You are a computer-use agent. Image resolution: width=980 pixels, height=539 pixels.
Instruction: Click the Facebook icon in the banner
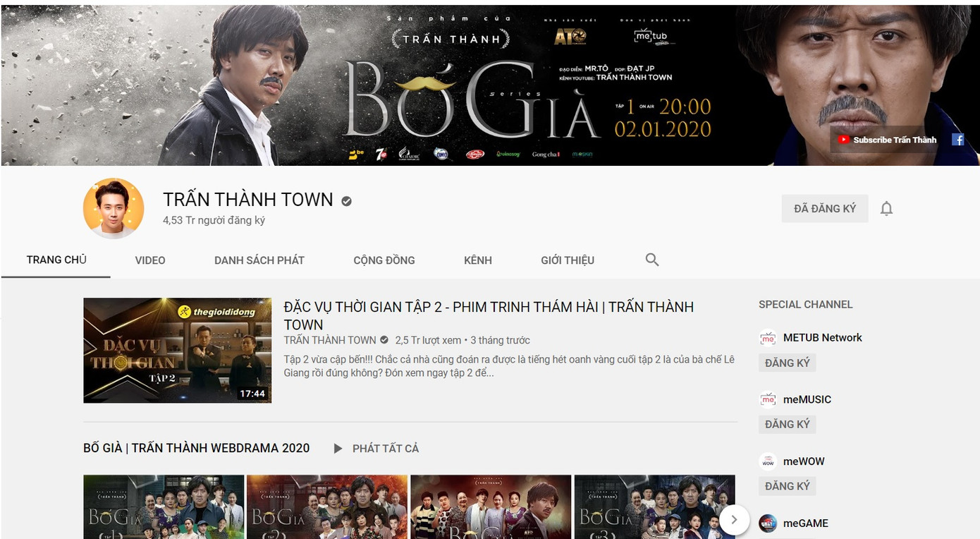[957, 139]
